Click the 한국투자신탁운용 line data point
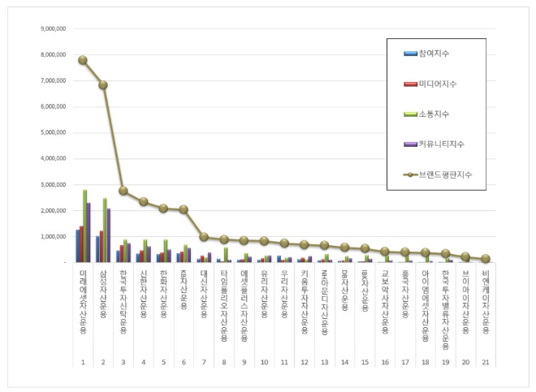The image size is (536, 392). 123,191
